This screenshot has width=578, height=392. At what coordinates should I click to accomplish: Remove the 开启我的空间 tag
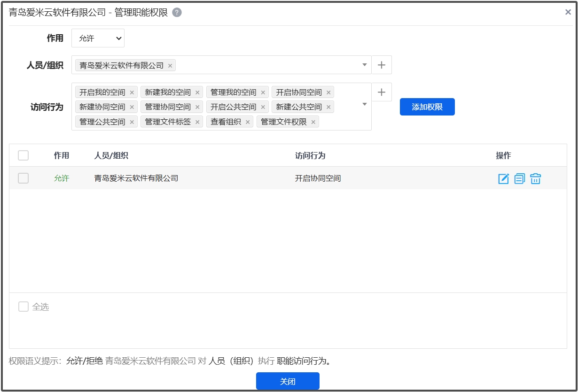click(x=132, y=93)
